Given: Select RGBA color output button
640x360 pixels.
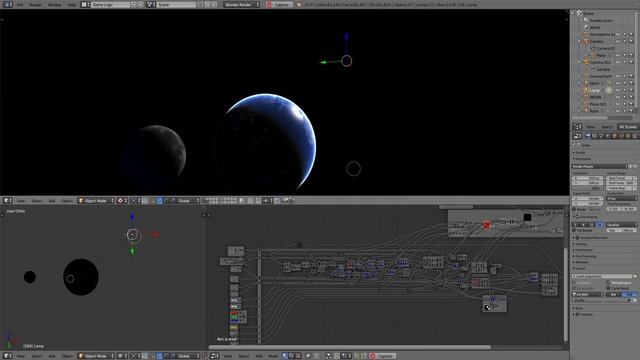Looking at the screenshot, I should click(x=631, y=294).
